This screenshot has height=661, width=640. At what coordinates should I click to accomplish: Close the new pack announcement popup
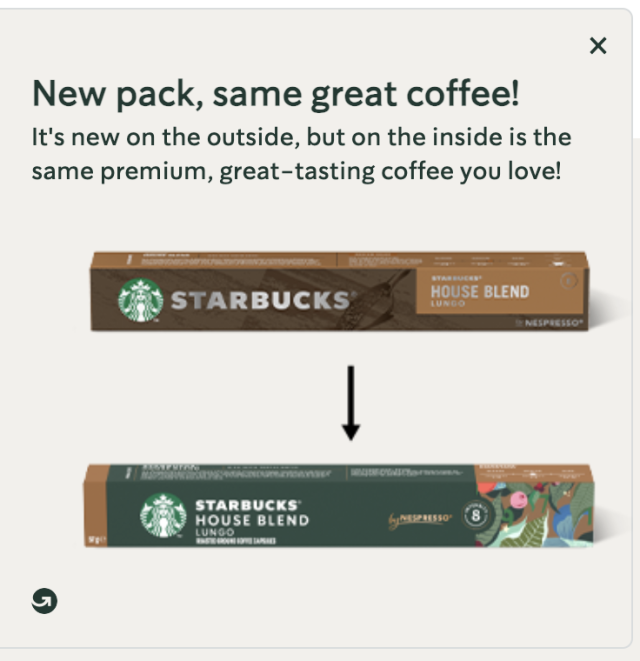pyautogui.click(x=598, y=46)
